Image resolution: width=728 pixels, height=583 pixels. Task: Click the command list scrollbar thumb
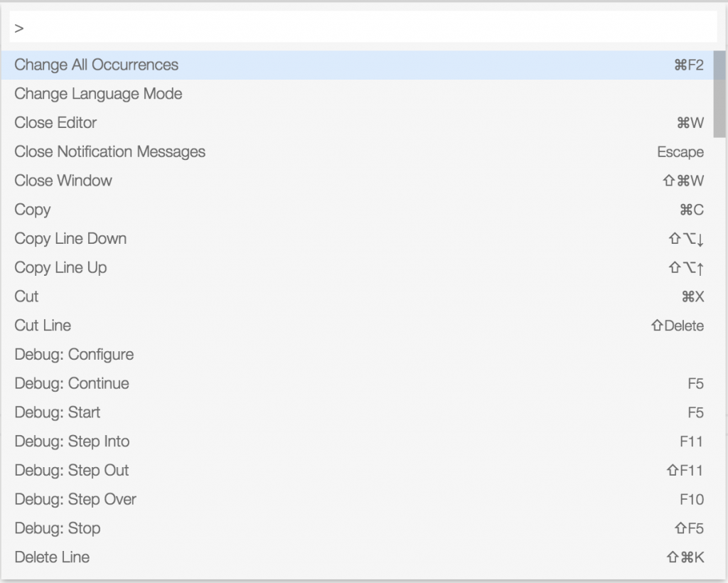point(719,92)
